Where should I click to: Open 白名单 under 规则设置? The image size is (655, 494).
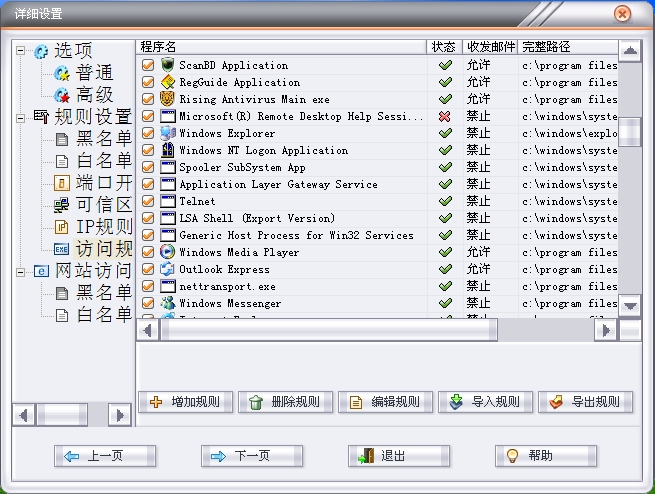pos(104,161)
